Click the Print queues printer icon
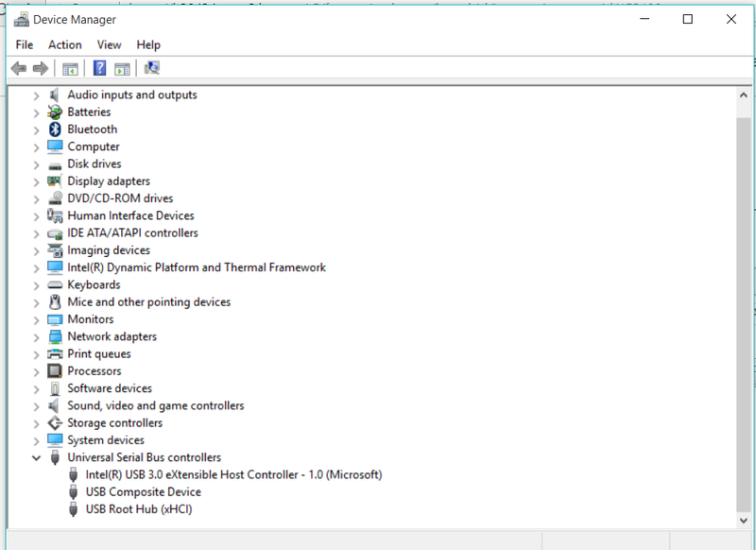Viewport: 756px width, 550px height. 55,354
